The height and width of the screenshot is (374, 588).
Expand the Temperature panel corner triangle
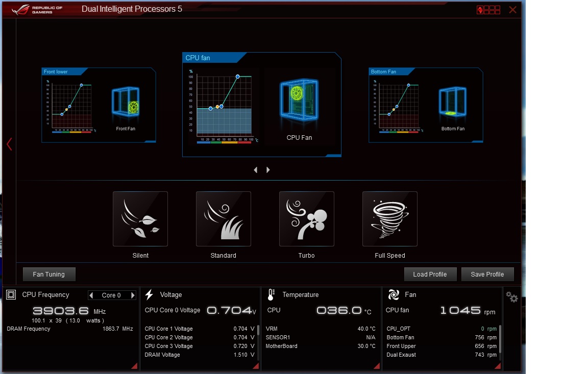377,366
